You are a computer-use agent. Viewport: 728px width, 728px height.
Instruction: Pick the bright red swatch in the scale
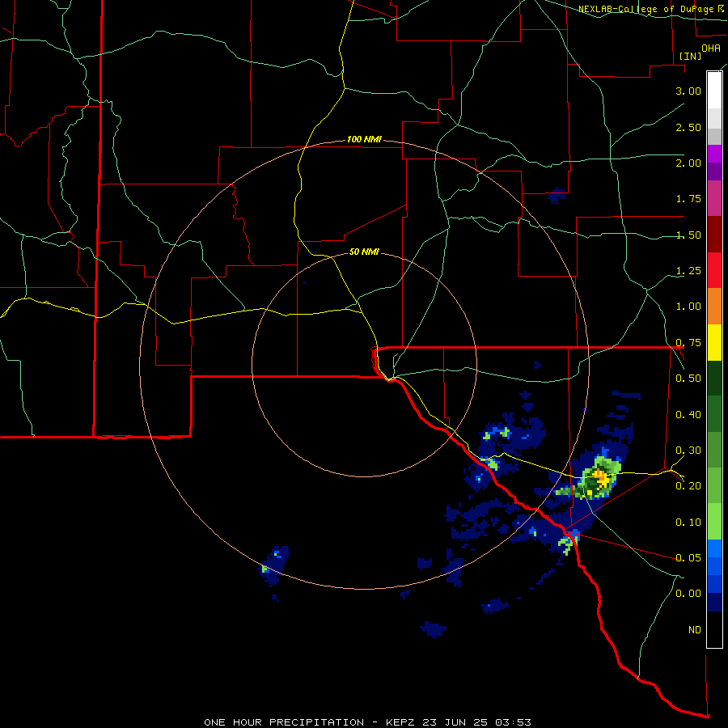tap(714, 270)
